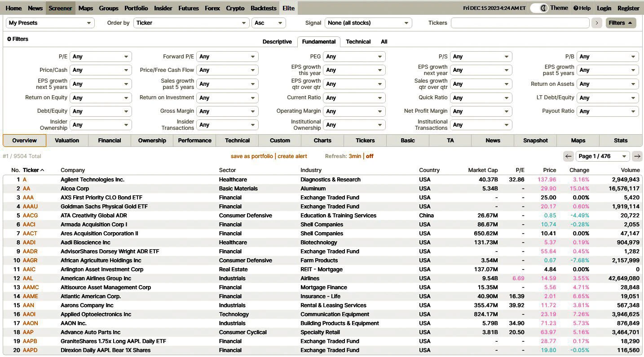644x357 pixels.
Task: Click Agilent Technologies Inc. company name
Action: click(93, 180)
